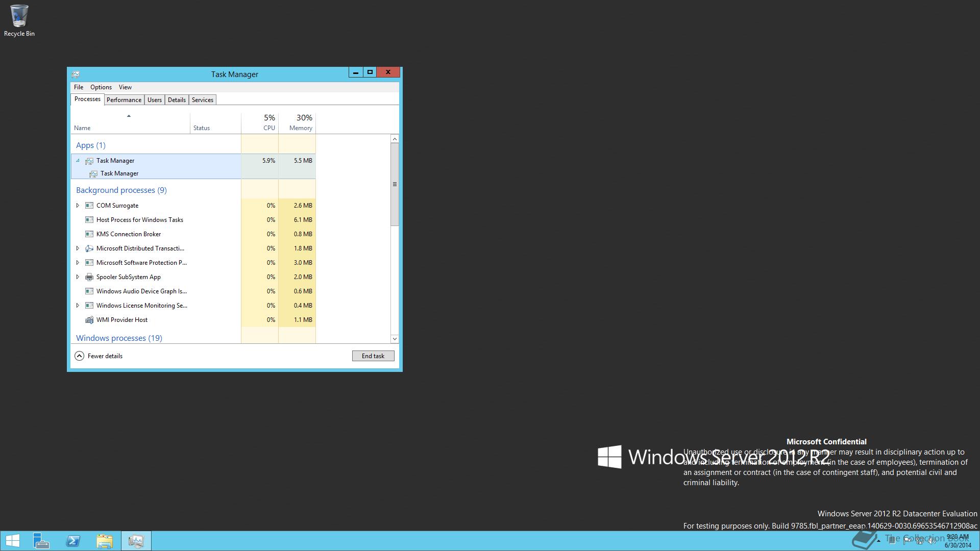Image resolution: width=980 pixels, height=551 pixels.
Task: Sort by the Status column header
Action: point(215,123)
